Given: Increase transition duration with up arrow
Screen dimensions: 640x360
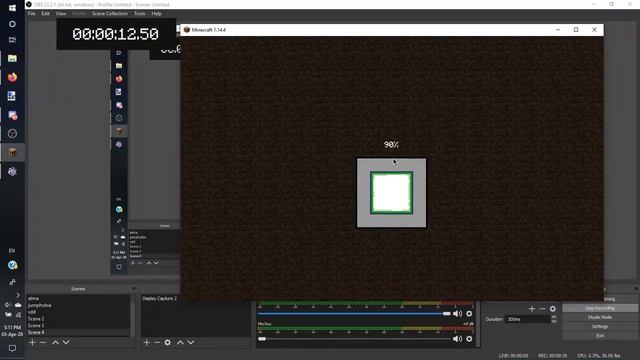Looking at the screenshot, I should click(x=554, y=317).
